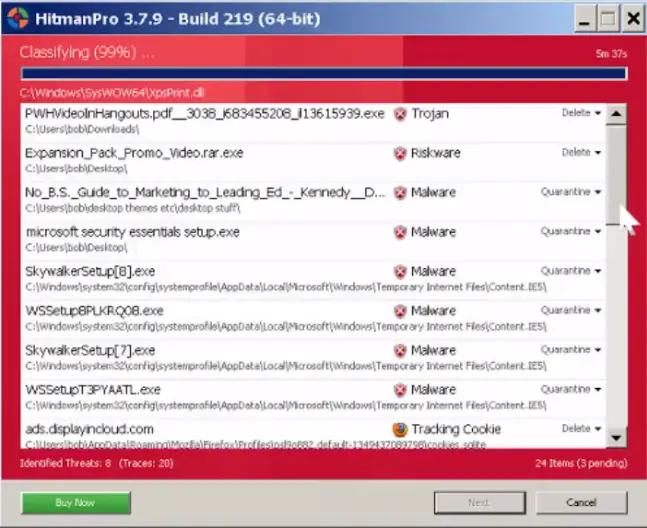
Task: Click the scrollbar down arrow
Action: (x=616, y=437)
